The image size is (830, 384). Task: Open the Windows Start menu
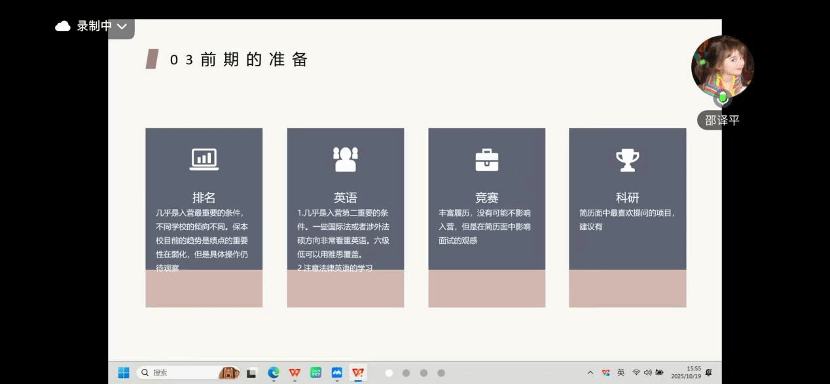[123, 373]
